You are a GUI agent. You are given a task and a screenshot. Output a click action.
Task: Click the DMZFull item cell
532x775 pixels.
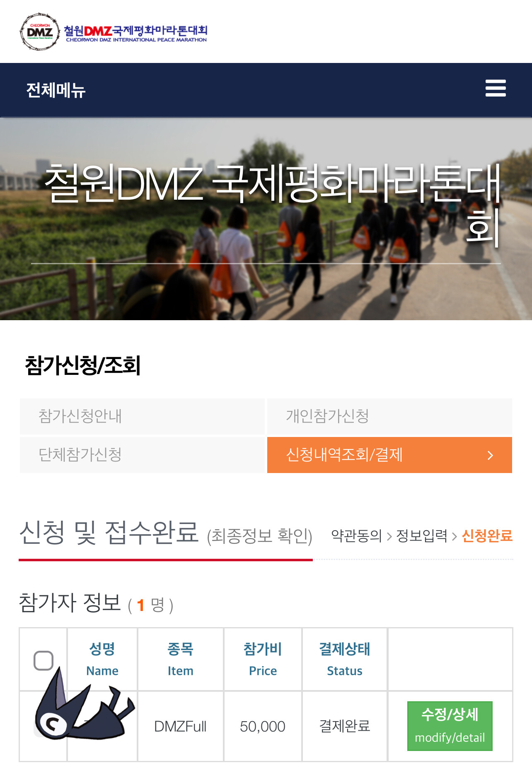180,726
